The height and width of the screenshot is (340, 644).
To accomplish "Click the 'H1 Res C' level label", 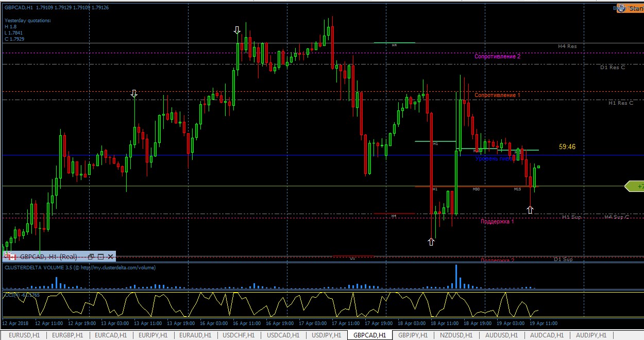I will point(621,103).
